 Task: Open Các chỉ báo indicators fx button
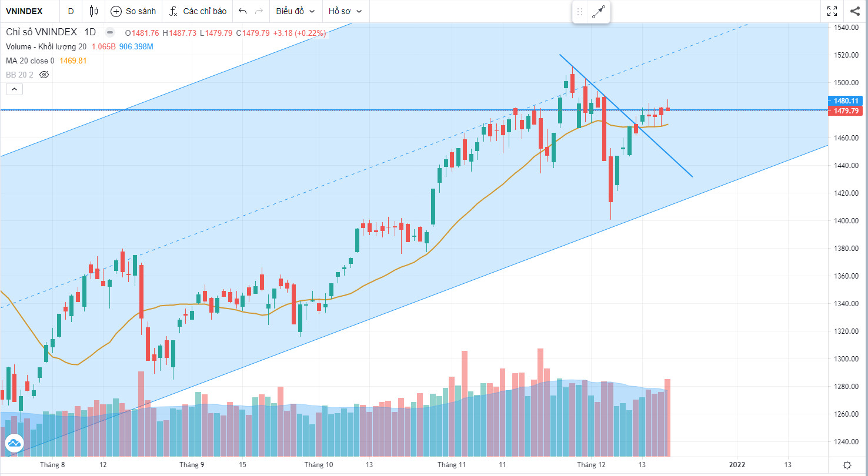(x=173, y=11)
